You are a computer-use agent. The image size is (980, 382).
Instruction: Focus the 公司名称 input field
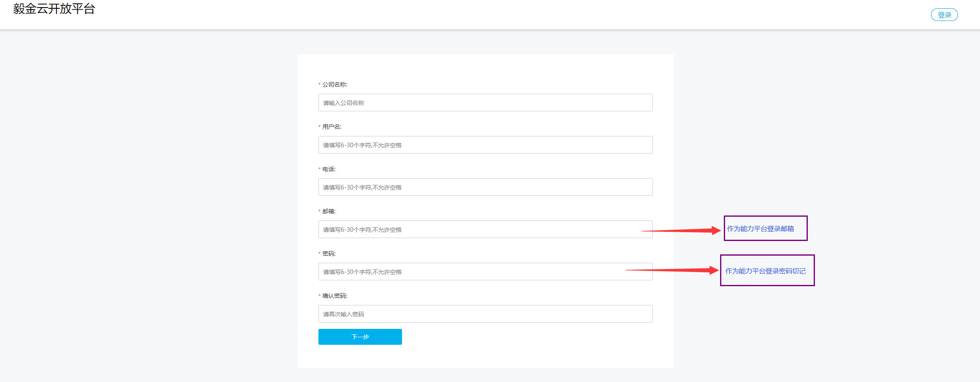[x=485, y=103]
